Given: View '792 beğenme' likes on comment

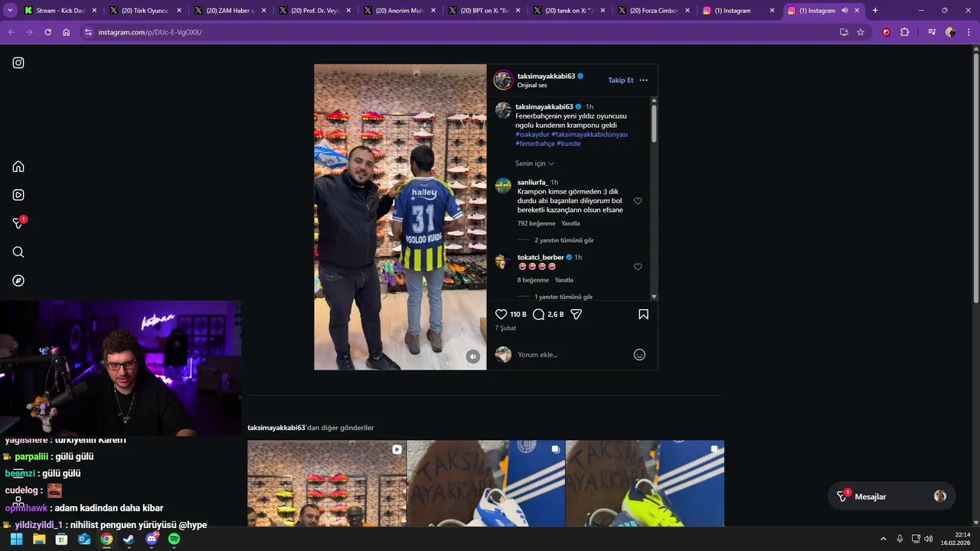Looking at the screenshot, I should tap(536, 223).
